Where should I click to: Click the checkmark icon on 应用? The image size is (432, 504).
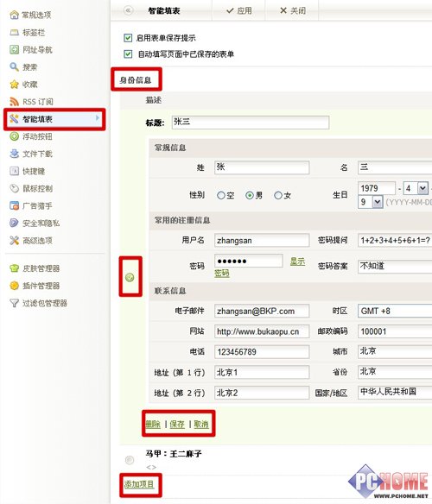click(x=230, y=10)
